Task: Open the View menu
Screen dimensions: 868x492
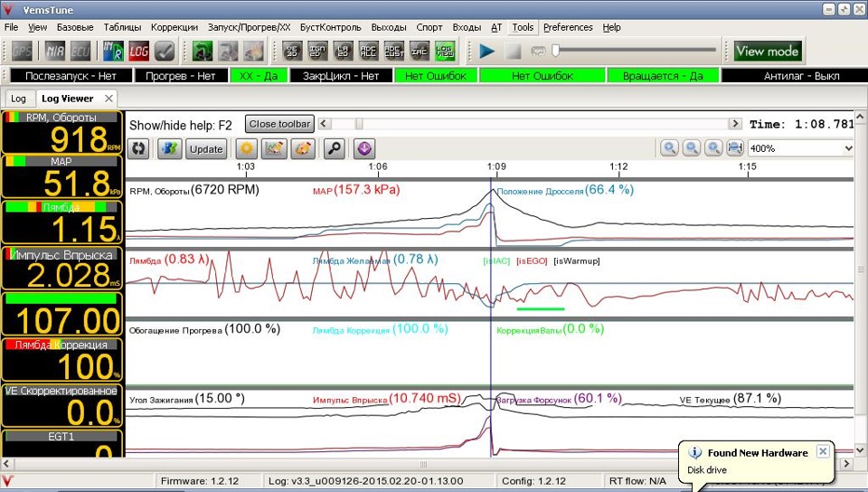Action: click(x=38, y=27)
